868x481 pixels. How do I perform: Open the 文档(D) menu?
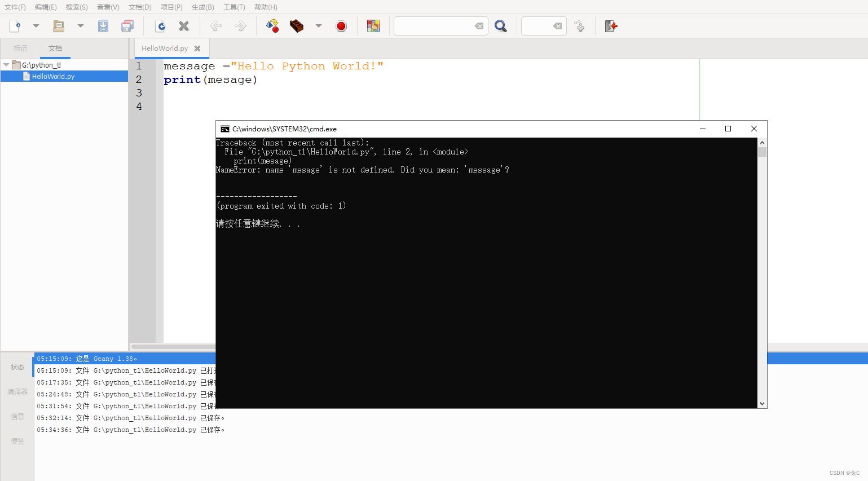(x=140, y=7)
